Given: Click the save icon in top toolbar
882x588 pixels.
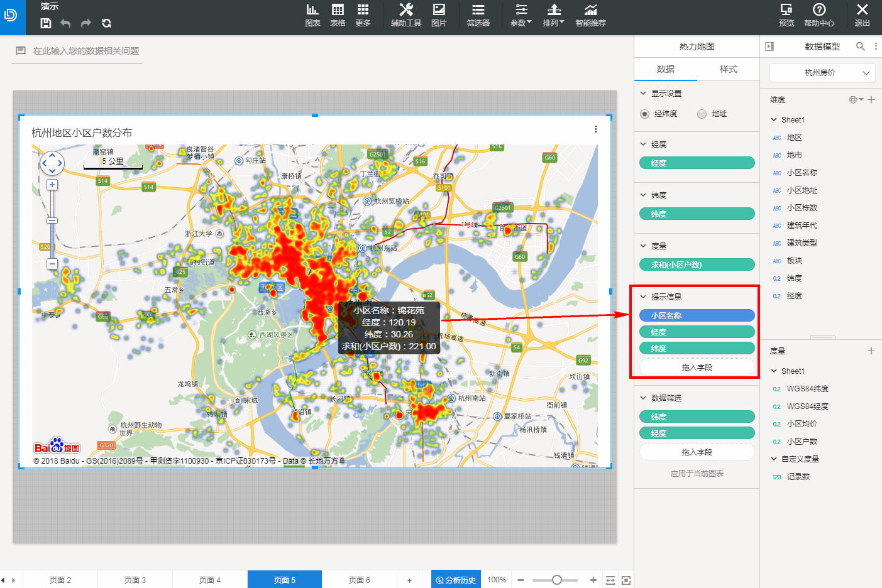Looking at the screenshot, I should pyautogui.click(x=46, y=23).
